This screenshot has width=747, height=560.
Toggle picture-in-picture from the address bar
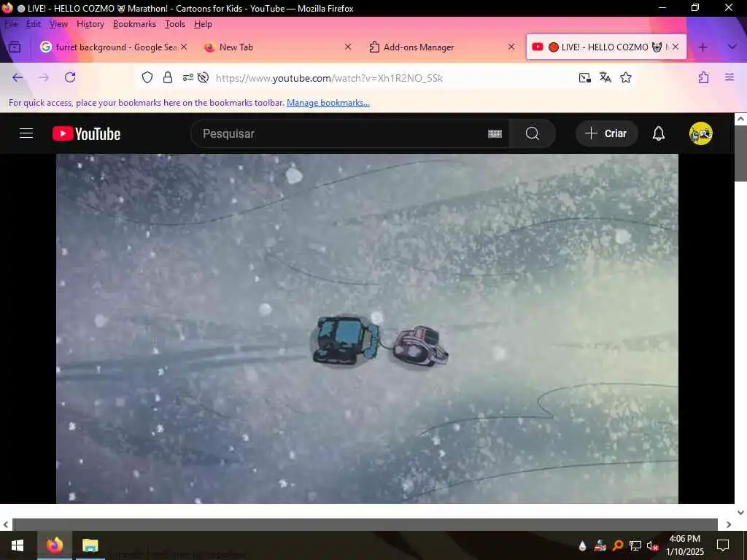click(584, 77)
